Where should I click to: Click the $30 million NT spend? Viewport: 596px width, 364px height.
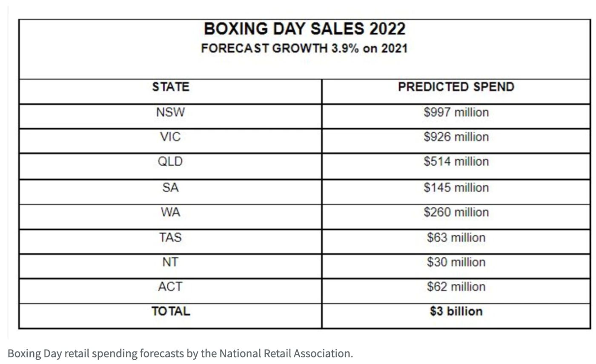(456, 262)
